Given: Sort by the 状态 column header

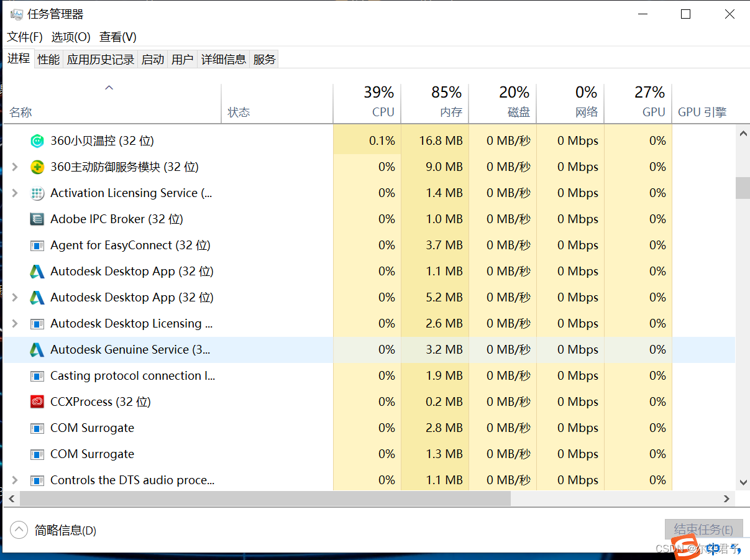Looking at the screenshot, I should (x=277, y=104).
